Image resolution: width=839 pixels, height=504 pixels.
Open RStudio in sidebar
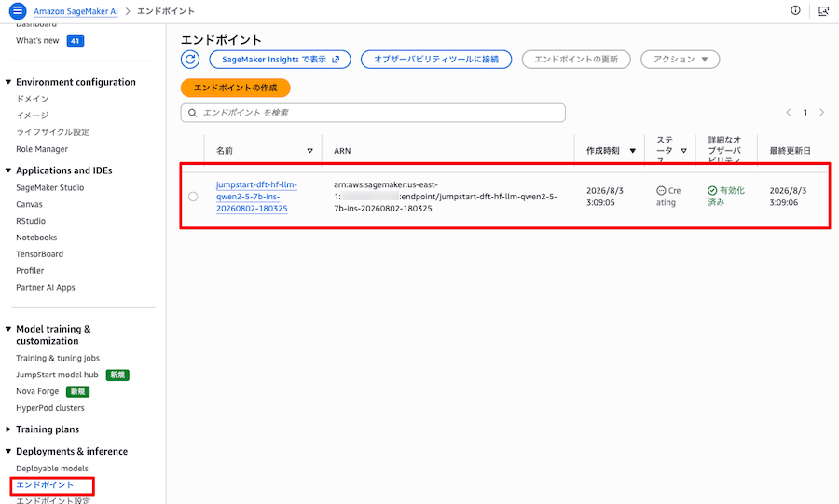(x=31, y=221)
